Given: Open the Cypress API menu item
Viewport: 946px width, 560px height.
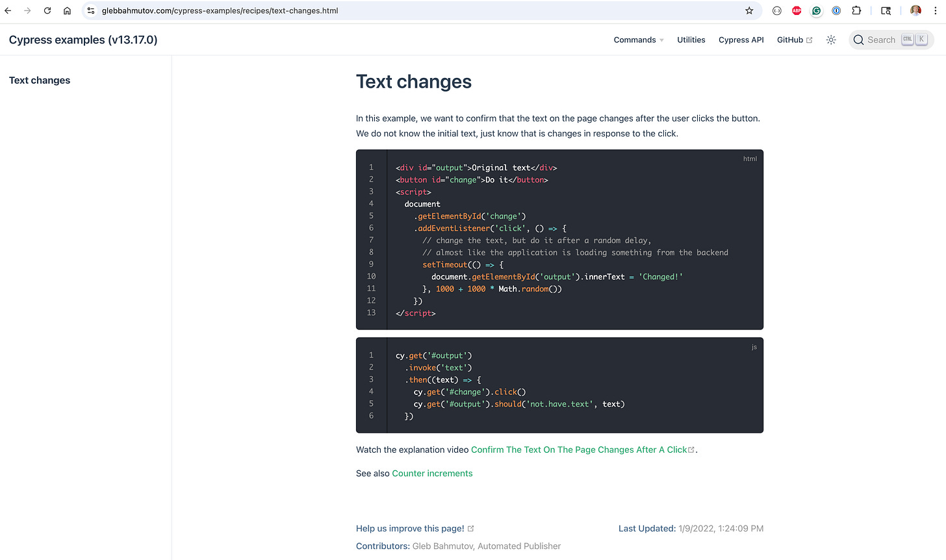Looking at the screenshot, I should click(x=741, y=40).
